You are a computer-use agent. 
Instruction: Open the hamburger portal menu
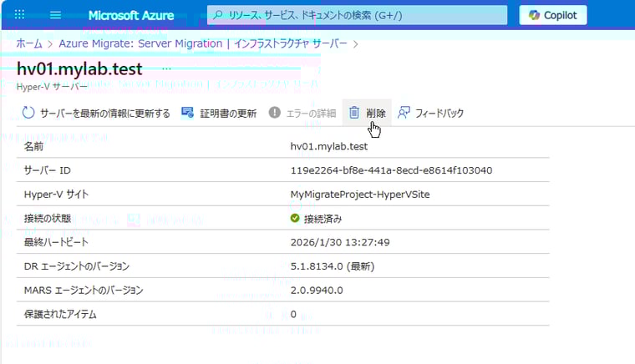55,15
